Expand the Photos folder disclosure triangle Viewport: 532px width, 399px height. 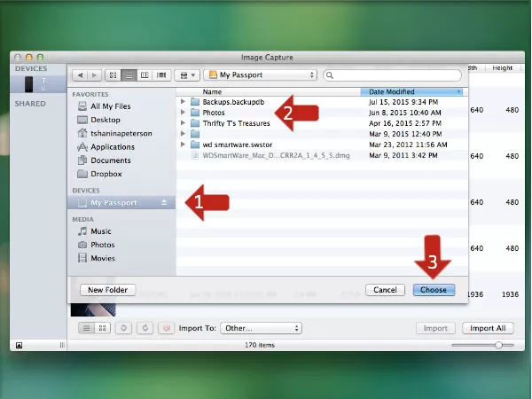[183, 113]
